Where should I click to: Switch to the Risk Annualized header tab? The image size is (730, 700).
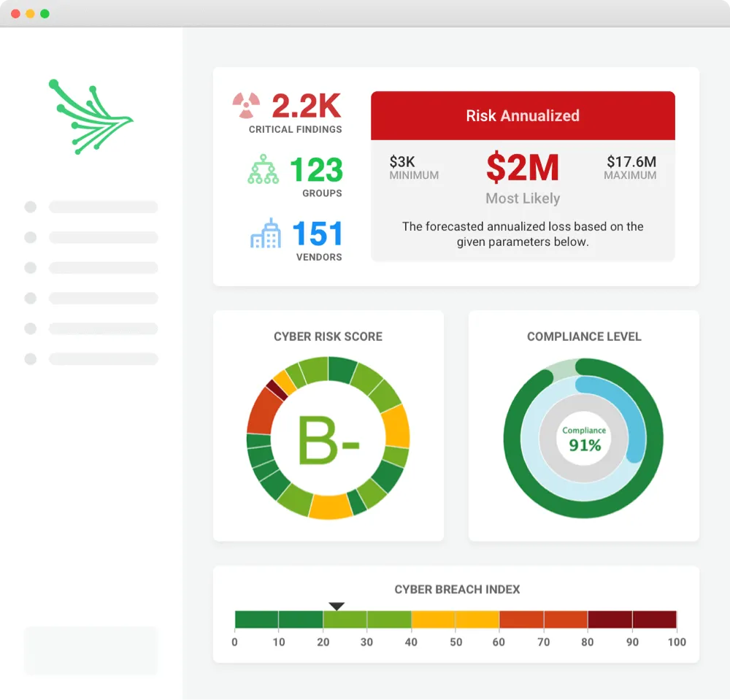(x=523, y=115)
